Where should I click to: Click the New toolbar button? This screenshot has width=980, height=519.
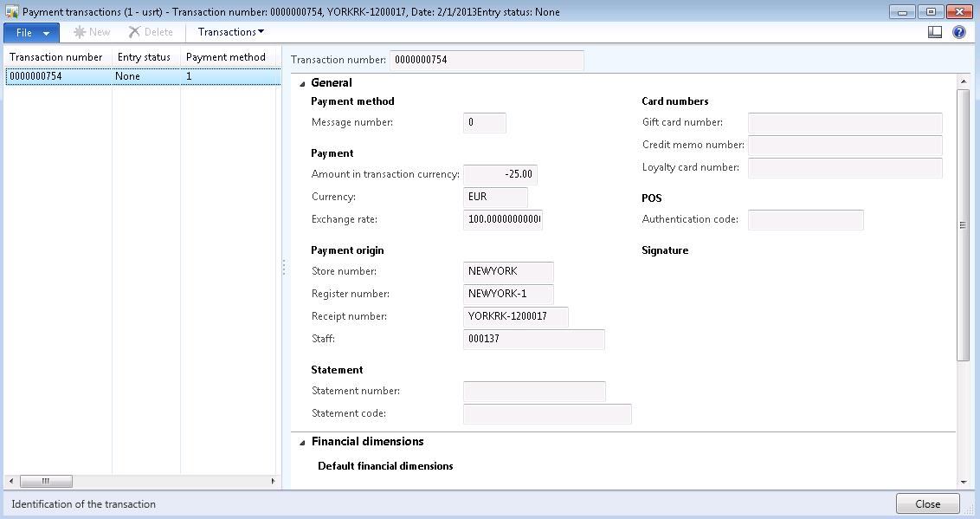coord(92,32)
